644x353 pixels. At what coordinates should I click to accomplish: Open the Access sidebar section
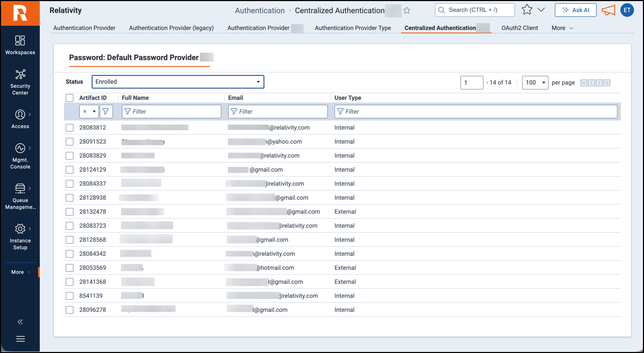coord(20,119)
